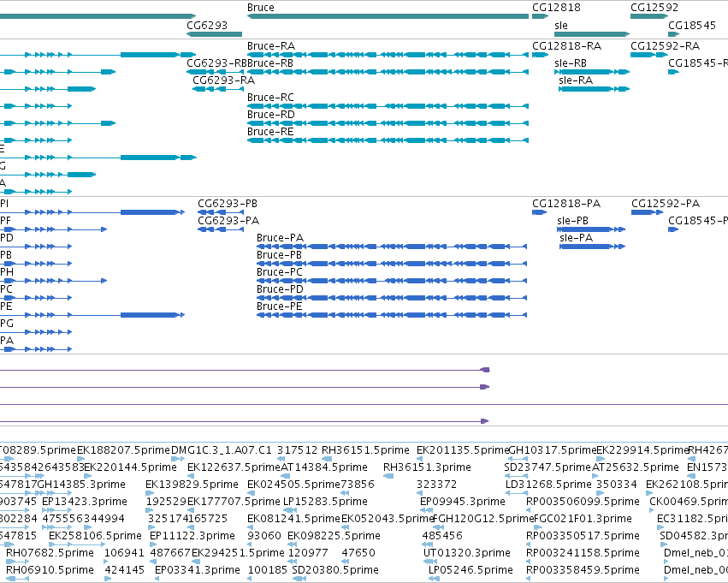Click the RP003506099.5prime EST label
This screenshot has height=583, width=728.
(x=583, y=502)
